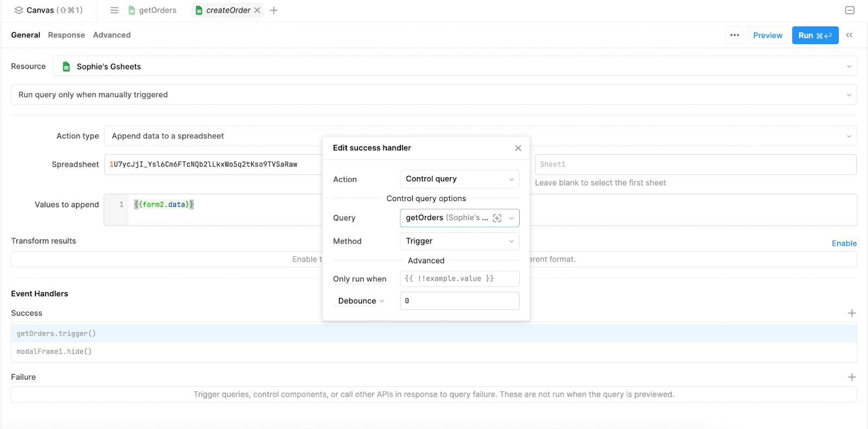Minimize the query editor panel icon
The image size is (868, 429).
pyautogui.click(x=850, y=10)
